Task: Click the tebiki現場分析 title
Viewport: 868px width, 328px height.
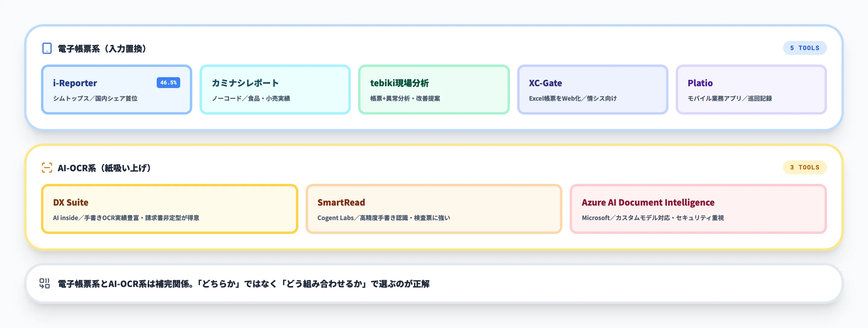Action: click(399, 83)
